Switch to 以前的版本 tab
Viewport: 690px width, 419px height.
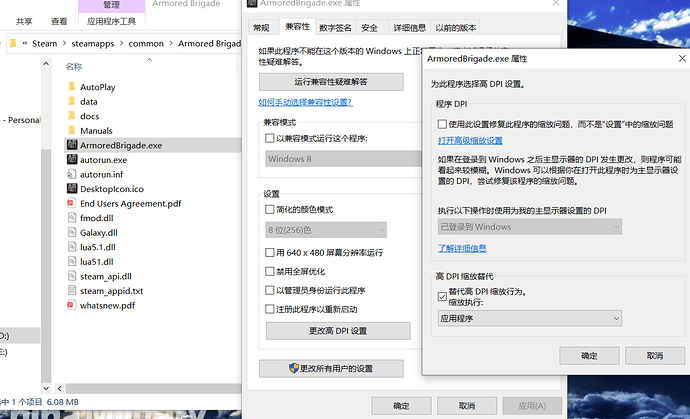point(456,27)
